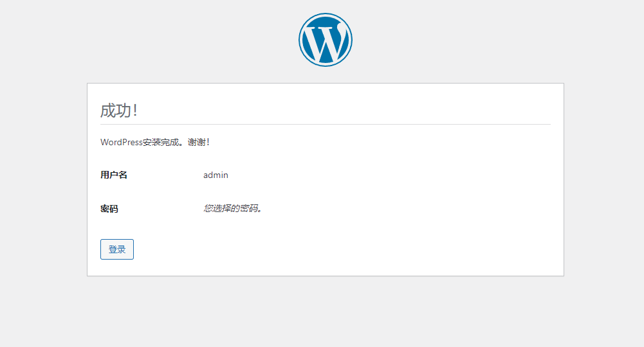Click the admin username value

(216, 175)
